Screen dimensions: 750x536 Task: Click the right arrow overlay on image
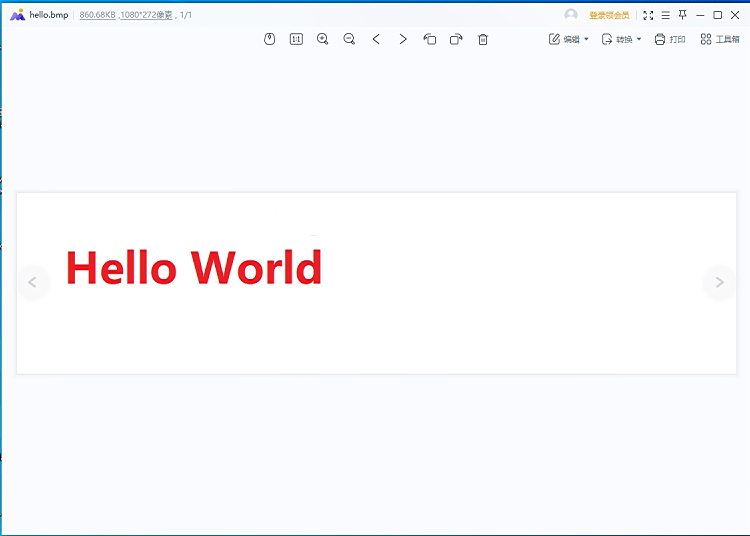[718, 282]
